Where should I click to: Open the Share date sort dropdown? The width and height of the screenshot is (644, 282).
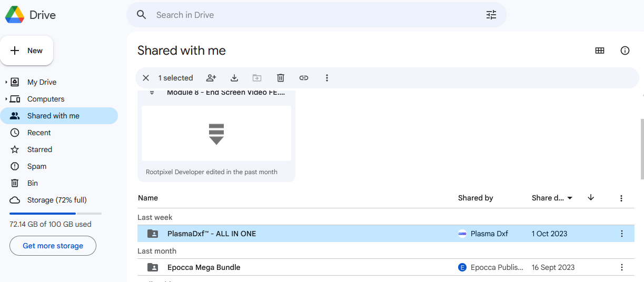click(x=552, y=198)
